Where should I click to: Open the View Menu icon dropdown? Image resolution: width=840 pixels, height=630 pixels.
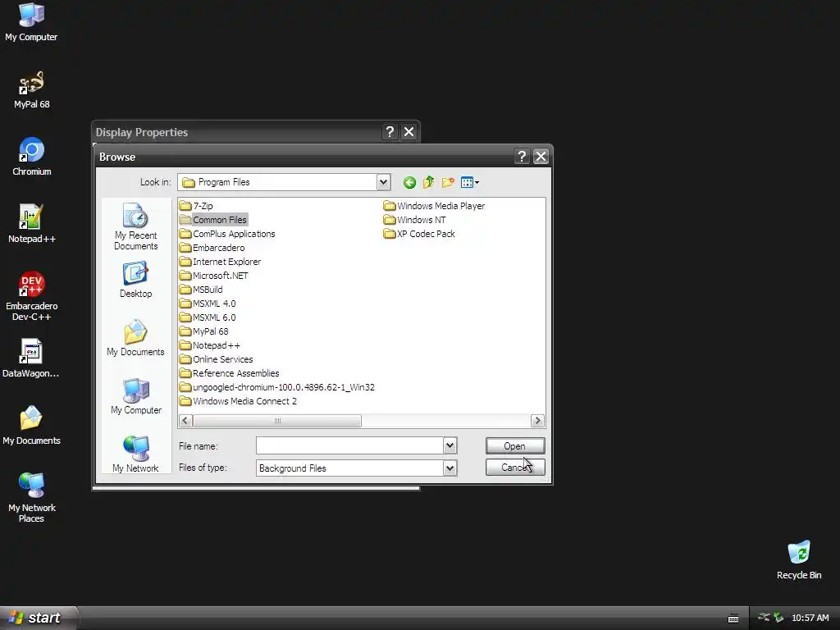click(470, 183)
